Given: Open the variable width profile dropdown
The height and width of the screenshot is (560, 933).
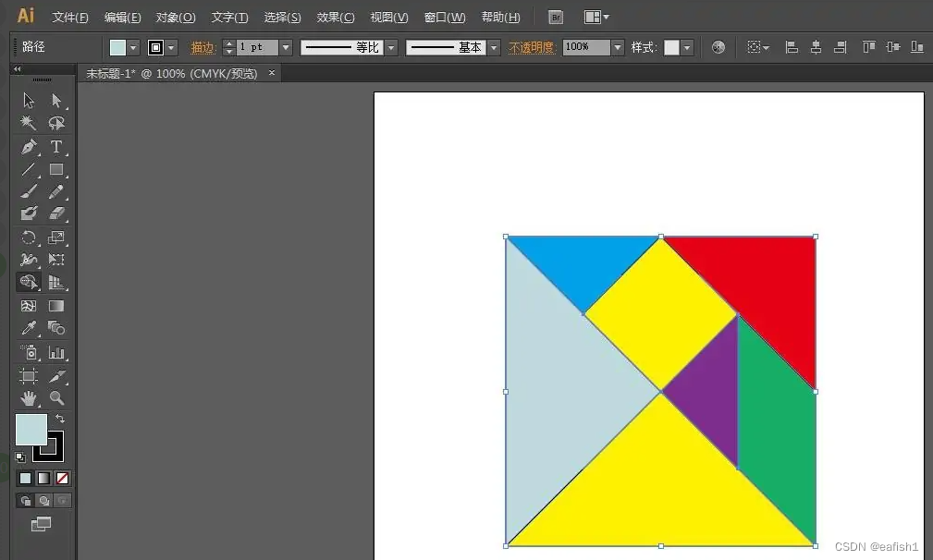Looking at the screenshot, I should (x=390, y=46).
